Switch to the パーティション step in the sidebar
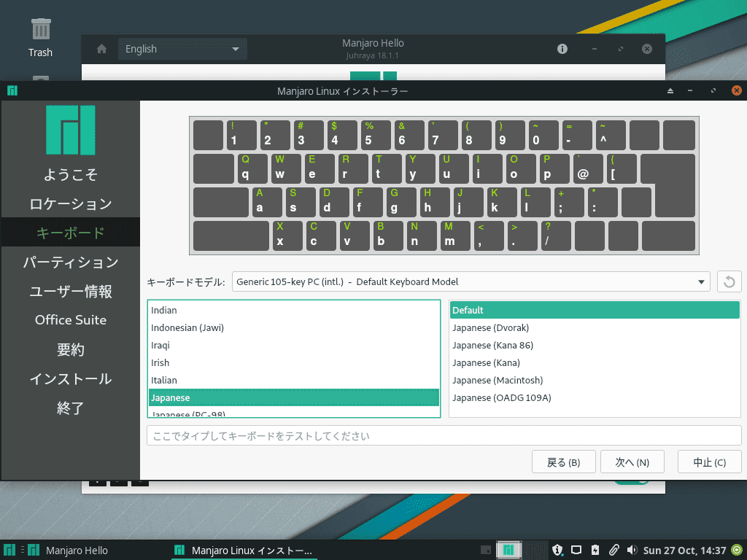 tap(70, 262)
